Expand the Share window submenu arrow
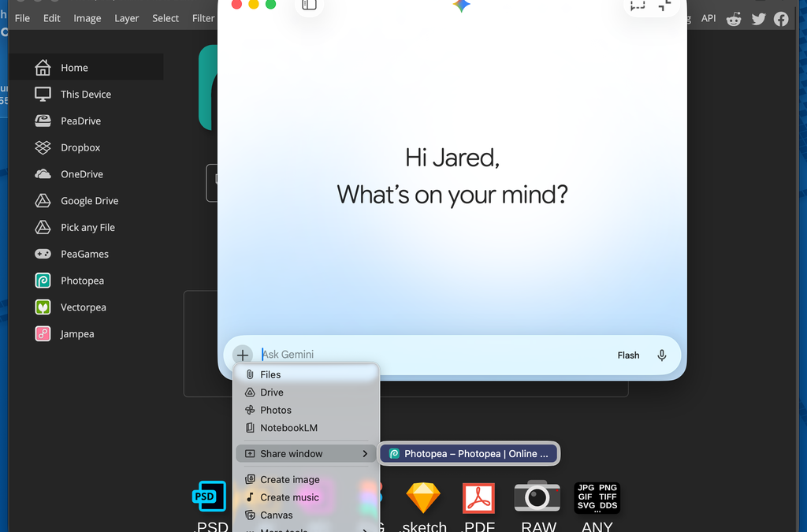 pyautogui.click(x=365, y=454)
